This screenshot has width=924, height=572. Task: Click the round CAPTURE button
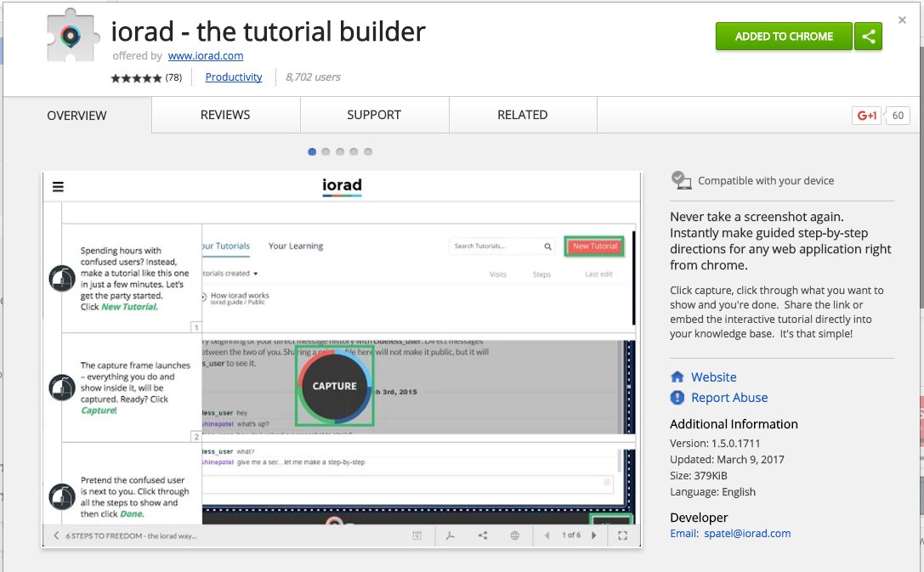[x=335, y=386]
